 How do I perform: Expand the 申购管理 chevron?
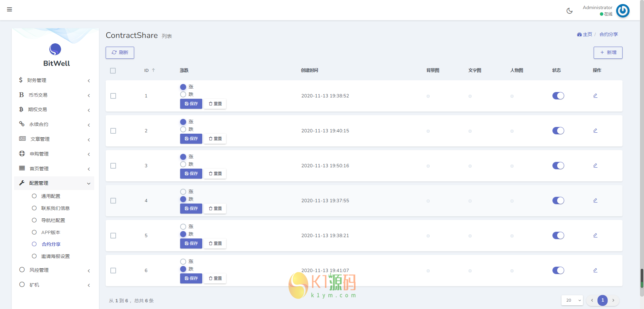[89, 154]
